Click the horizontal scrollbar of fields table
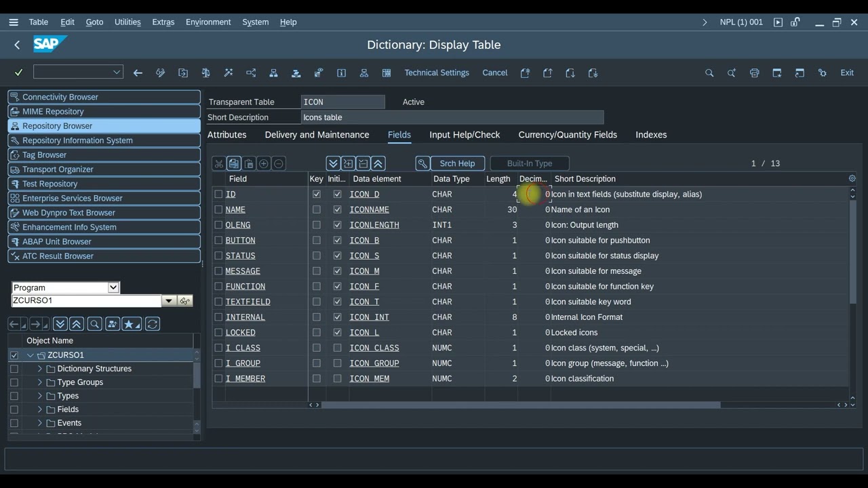 520,405
